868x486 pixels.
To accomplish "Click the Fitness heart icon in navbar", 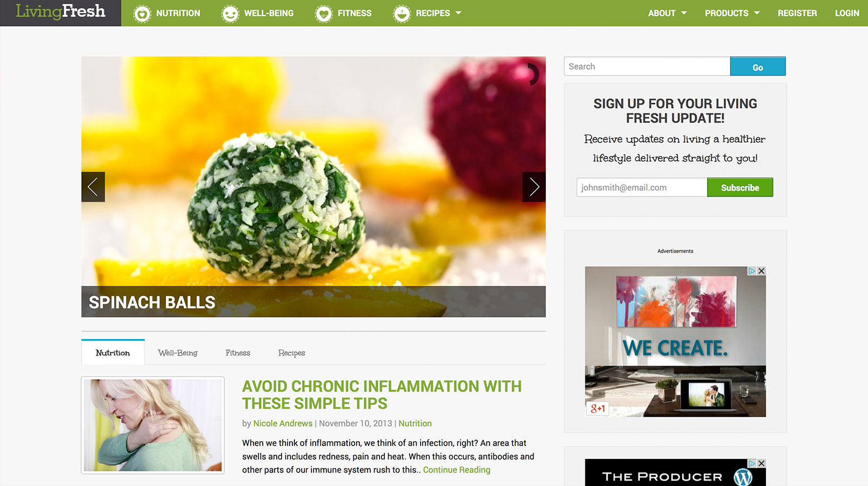I will point(324,13).
